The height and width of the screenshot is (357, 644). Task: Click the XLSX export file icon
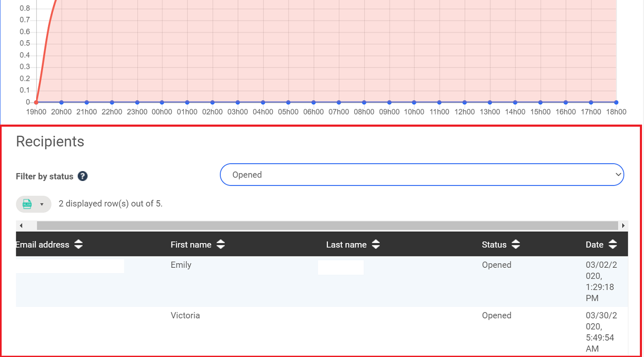28,204
